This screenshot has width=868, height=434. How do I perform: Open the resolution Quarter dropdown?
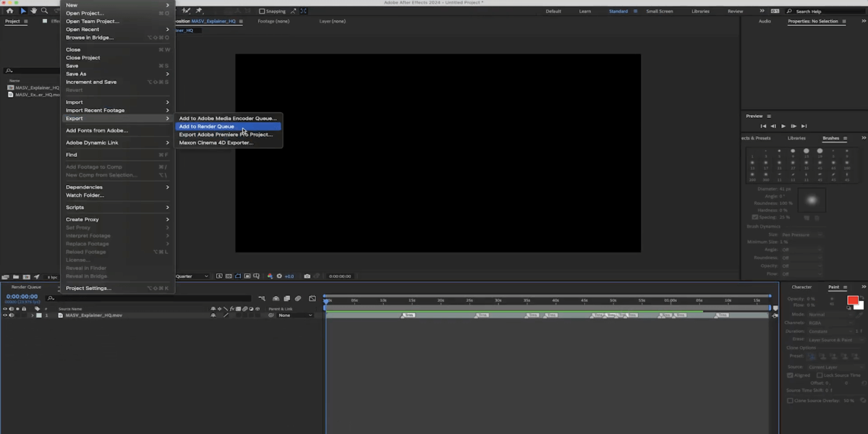pyautogui.click(x=192, y=276)
